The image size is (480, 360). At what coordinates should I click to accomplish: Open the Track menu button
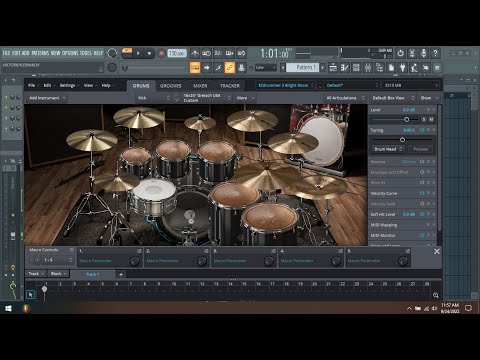[36, 274]
